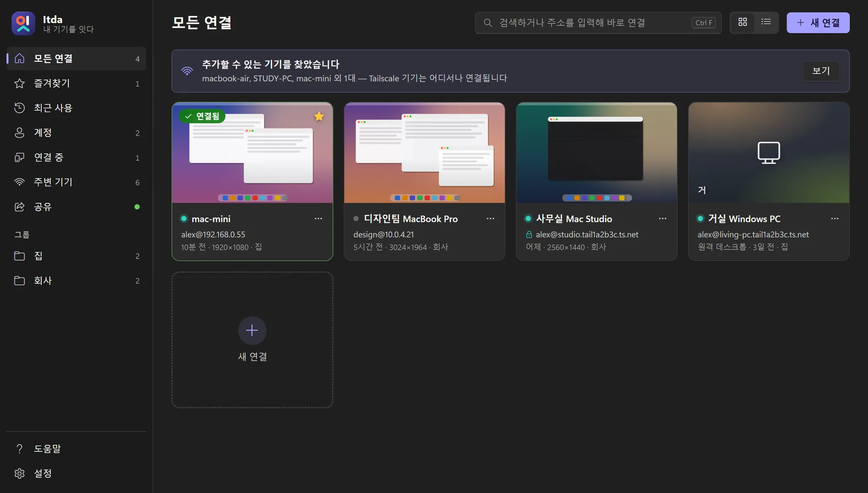Viewport: 868px width, 493px height.
Task: Open 주변 기기 wifi icon in sidebar
Action: point(20,182)
